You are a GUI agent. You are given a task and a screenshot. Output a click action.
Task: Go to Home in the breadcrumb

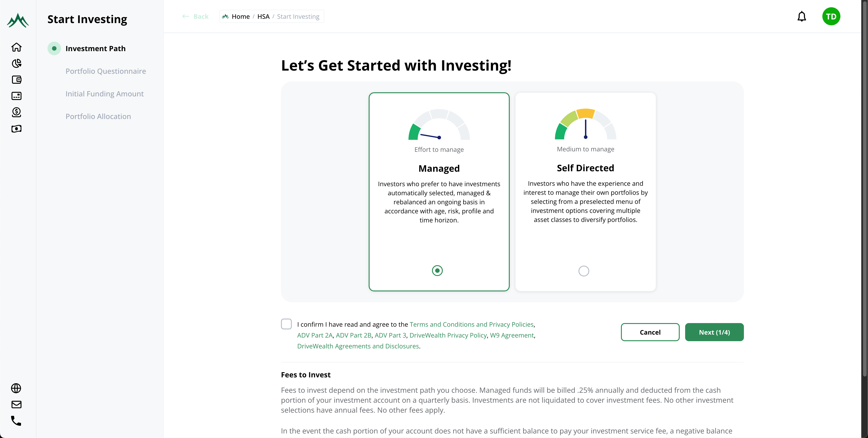click(x=241, y=17)
